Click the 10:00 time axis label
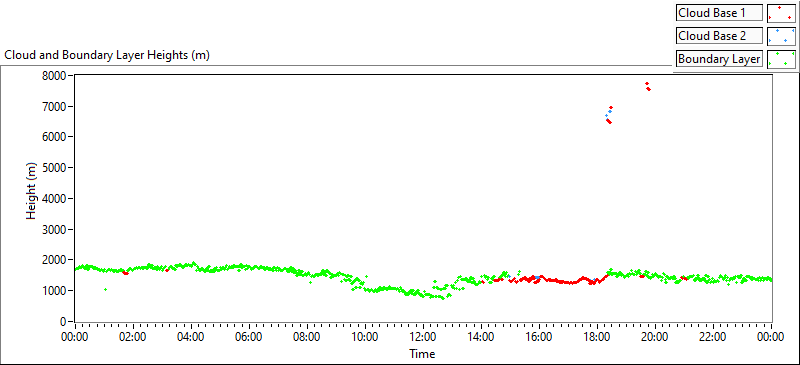 pyautogui.click(x=365, y=337)
